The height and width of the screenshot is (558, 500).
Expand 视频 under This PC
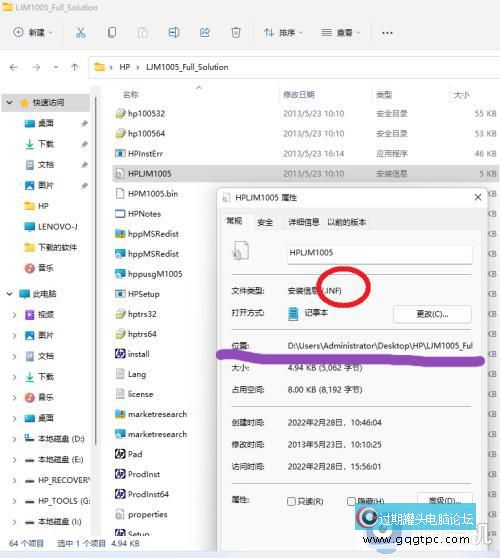(14, 315)
